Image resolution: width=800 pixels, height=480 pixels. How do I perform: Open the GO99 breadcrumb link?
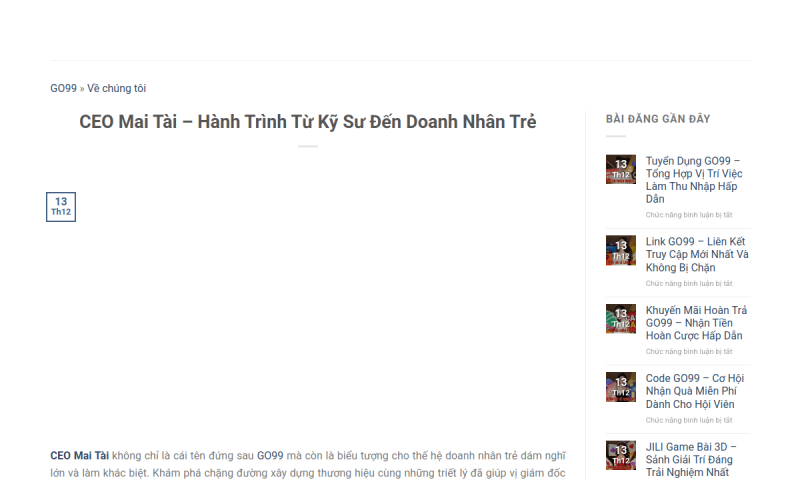63,88
